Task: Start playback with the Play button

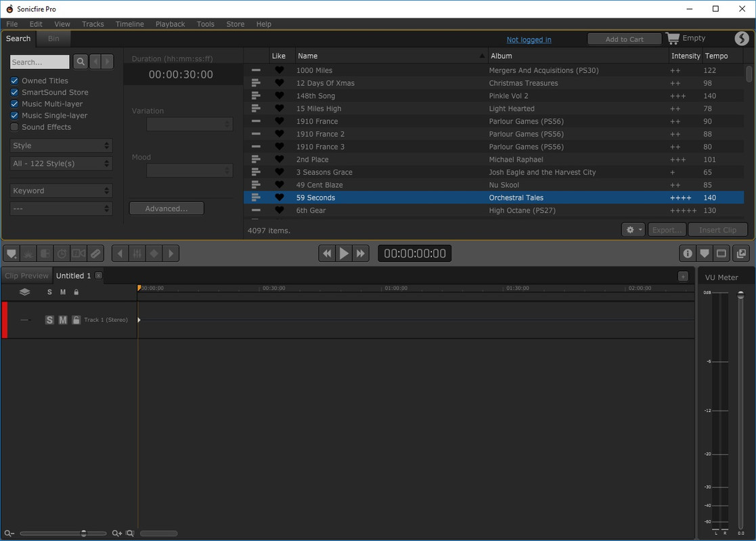Action: pyautogui.click(x=344, y=254)
